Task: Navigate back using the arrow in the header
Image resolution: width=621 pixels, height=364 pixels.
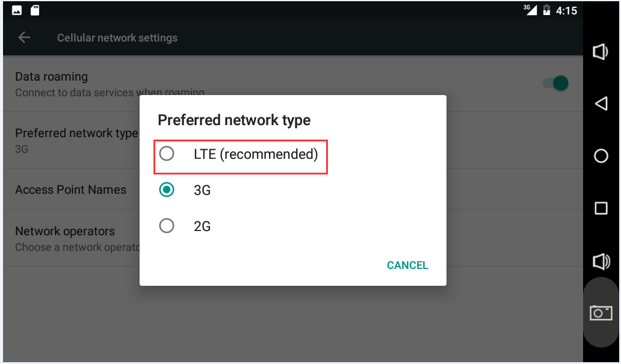Action: tap(24, 37)
